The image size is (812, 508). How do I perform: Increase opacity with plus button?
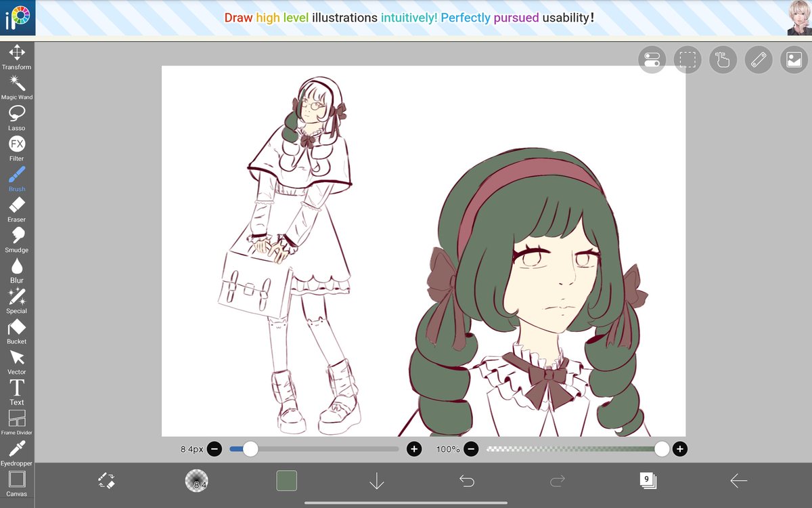[x=680, y=448]
